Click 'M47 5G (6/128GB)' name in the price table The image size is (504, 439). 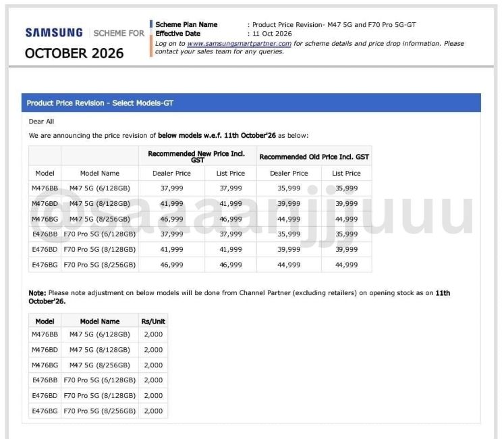pyautogui.click(x=100, y=188)
